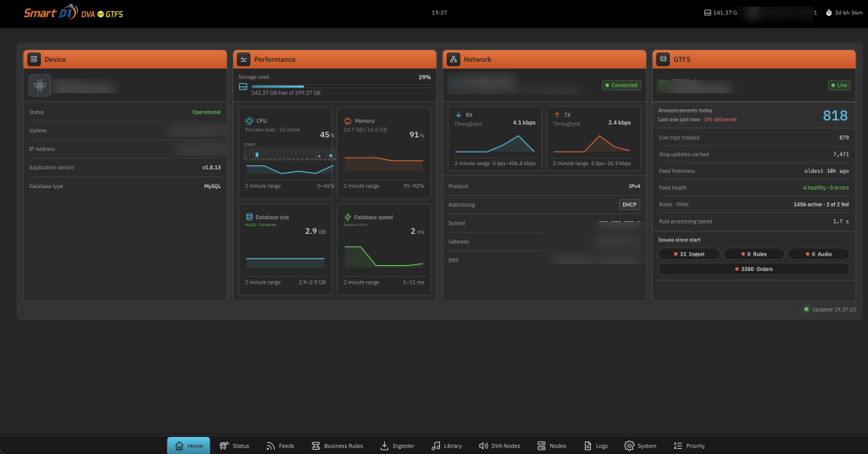Switch to the Feeds tab
The height and width of the screenshot is (454, 868).
[280, 446]
